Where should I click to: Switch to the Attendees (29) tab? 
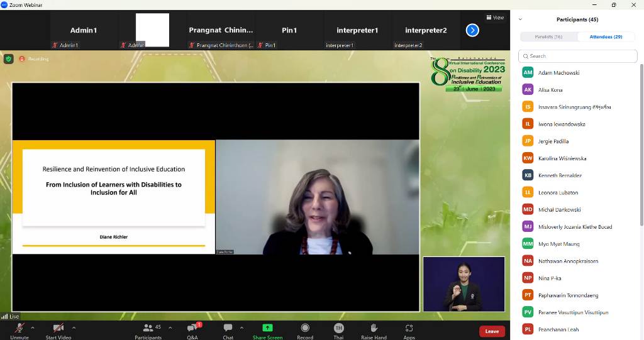[x=606, y=36]
